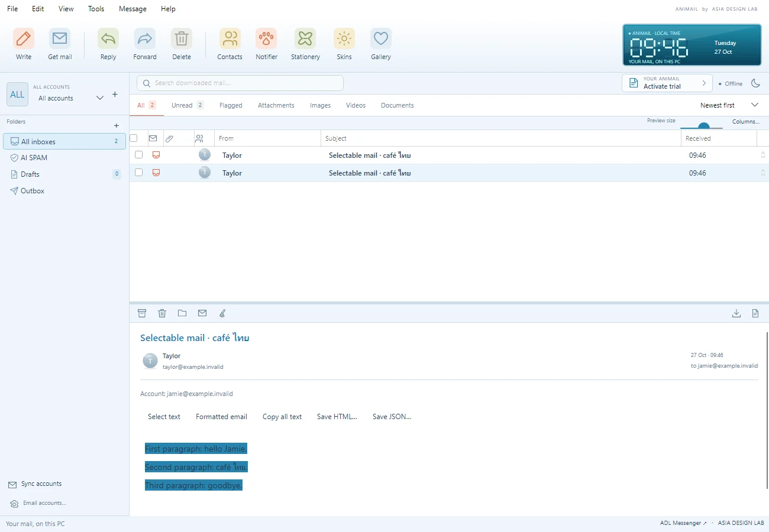769x532 pixels.
Task: Open the Contacts panel
Action: pyautogui.click(x=230, y=44)
